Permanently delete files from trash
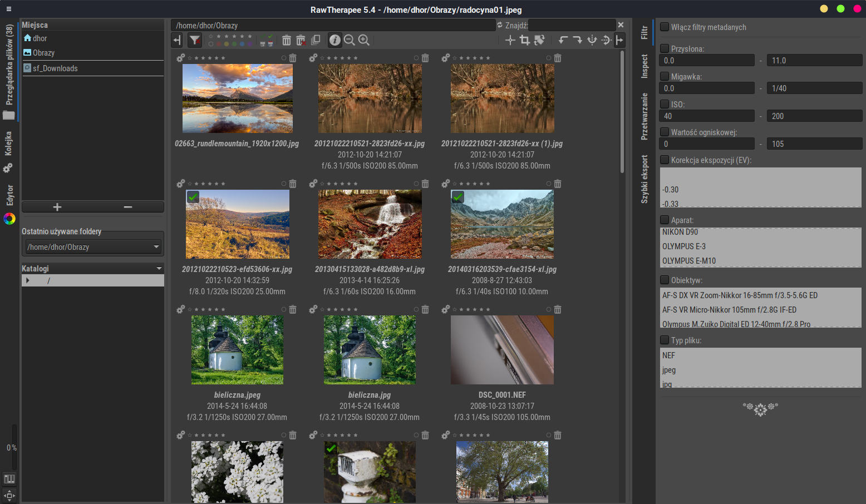 tap(301, 40)
